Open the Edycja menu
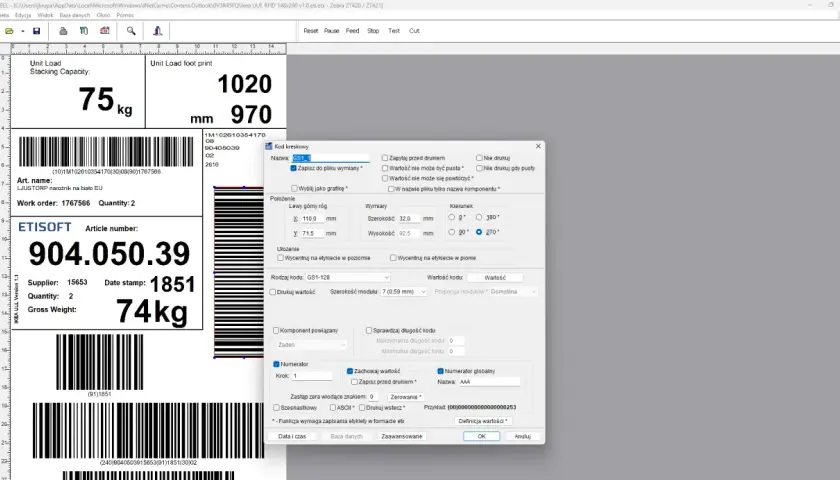Screen dimensions: 840x480 [x=23, y=15]
